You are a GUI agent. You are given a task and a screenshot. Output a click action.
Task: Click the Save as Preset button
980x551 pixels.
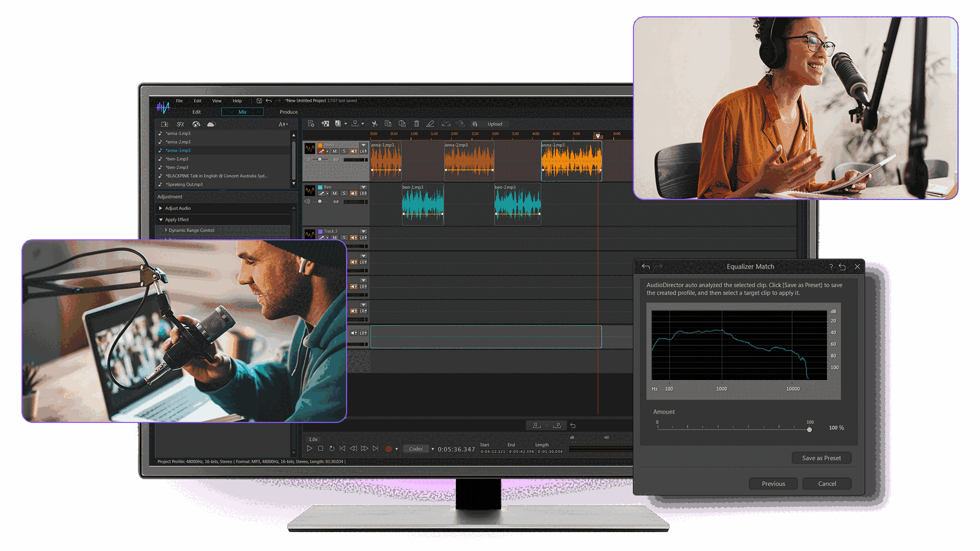point(821,458)
